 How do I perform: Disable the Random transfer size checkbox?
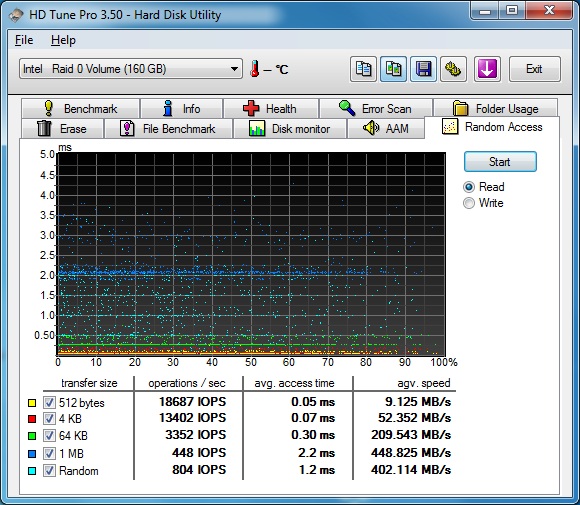(49, 471)
